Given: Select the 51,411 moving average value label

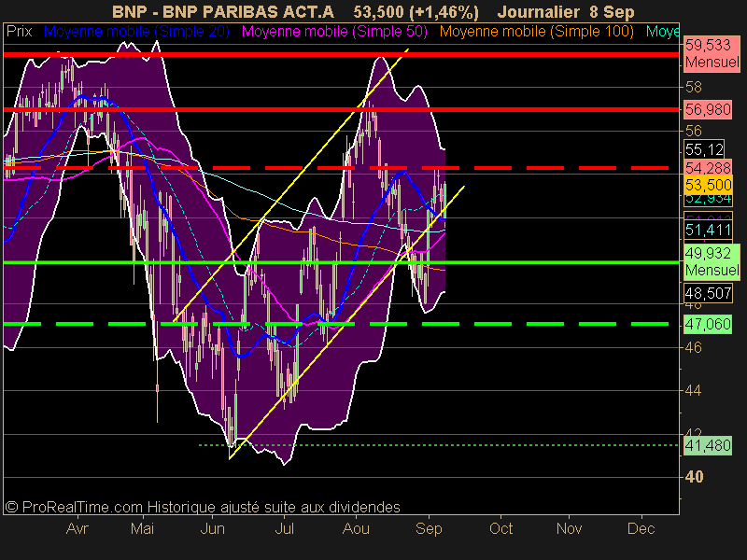Looking at the screenshot, I should point(708,230).
